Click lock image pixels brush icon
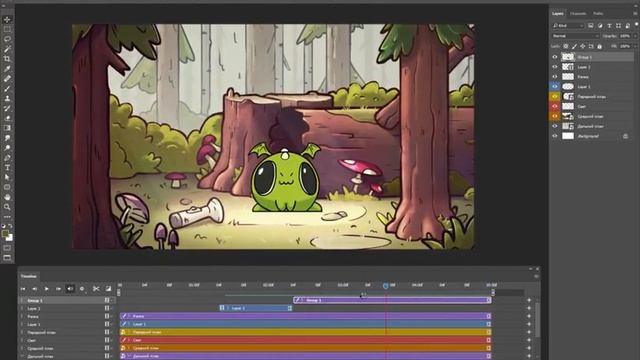 pos(574,47)
